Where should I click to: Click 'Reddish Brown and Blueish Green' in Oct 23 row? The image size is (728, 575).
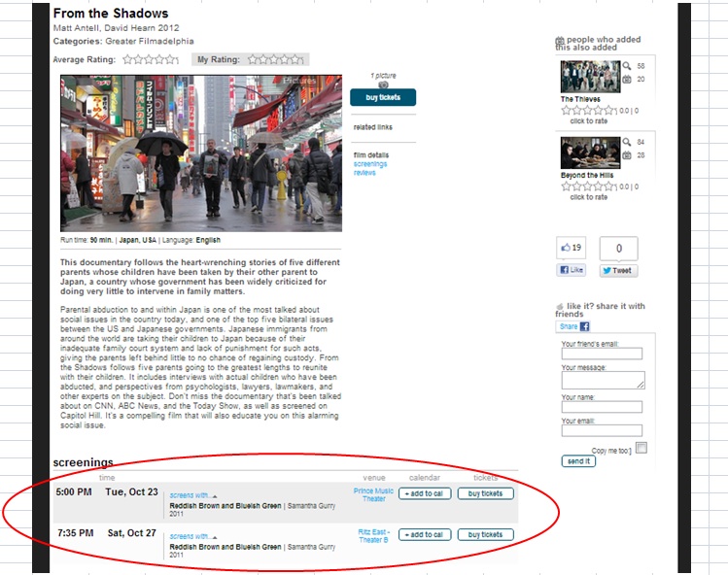(x=225, y=506)
